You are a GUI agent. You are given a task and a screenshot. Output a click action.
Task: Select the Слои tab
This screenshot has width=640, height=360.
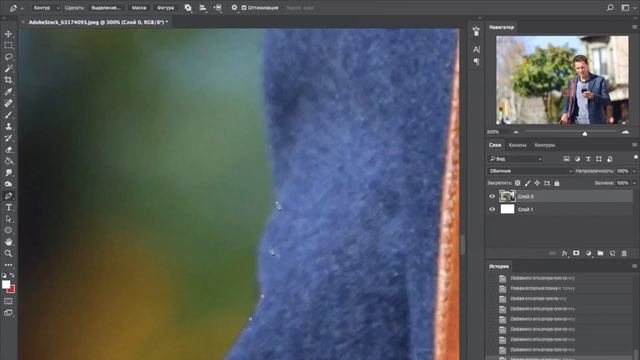495,145
